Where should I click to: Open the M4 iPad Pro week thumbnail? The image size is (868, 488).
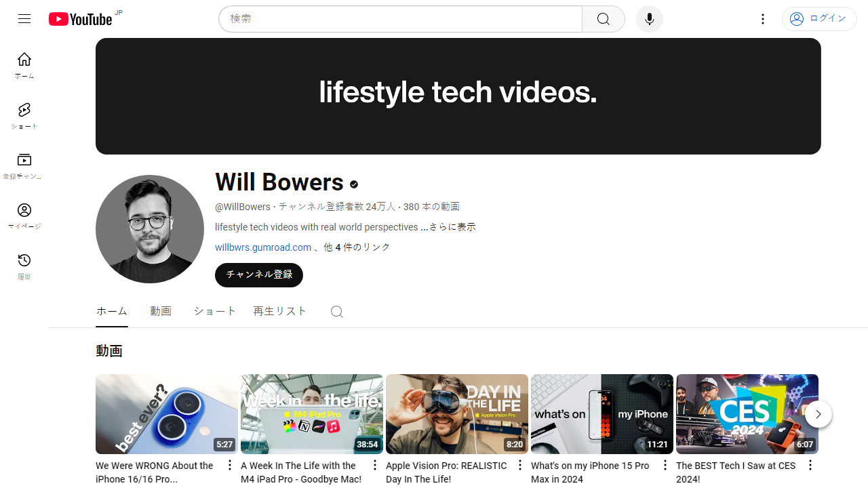(x=312, y=414)
